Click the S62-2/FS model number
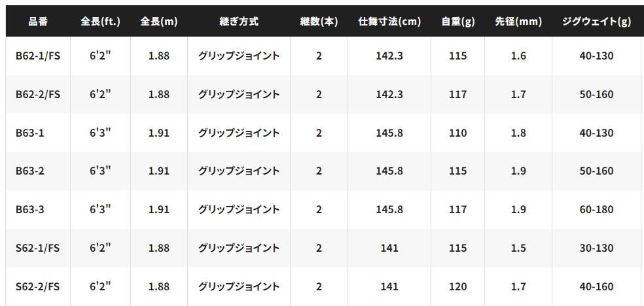The height and width of the screenshot is (306, 644). [38, 286]
